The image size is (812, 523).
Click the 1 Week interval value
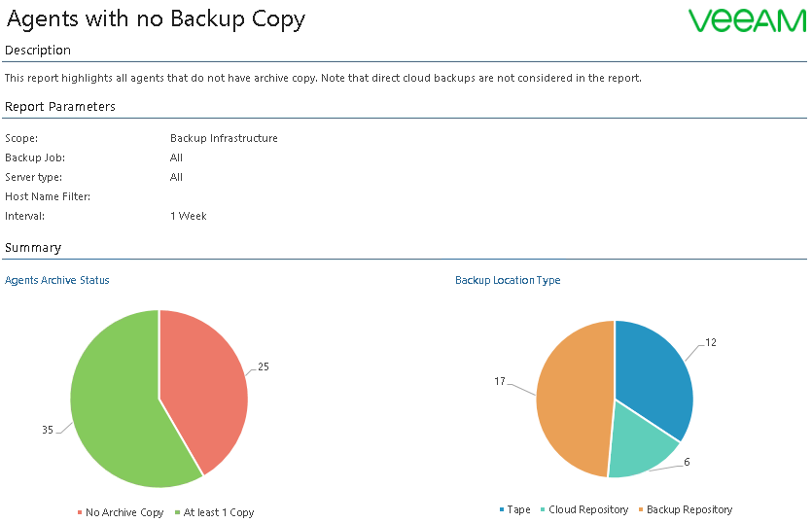pyautogui.click(x=189, y=216)
